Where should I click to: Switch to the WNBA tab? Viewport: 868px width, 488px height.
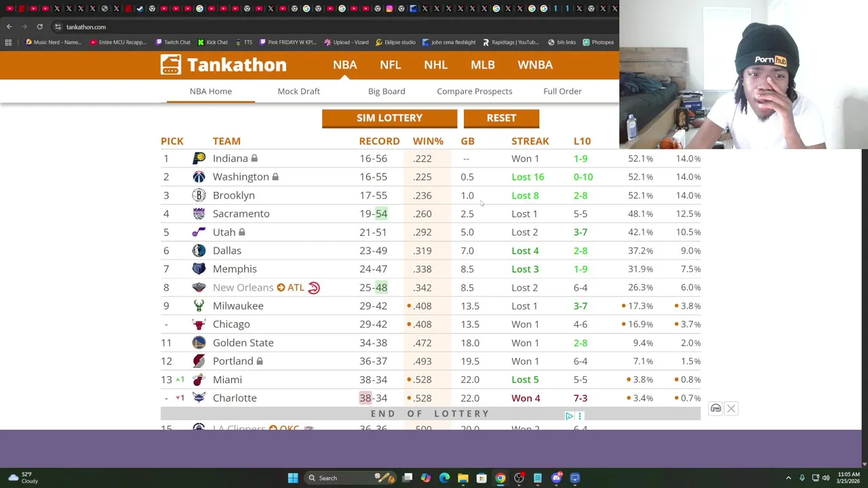pos(535,64)
